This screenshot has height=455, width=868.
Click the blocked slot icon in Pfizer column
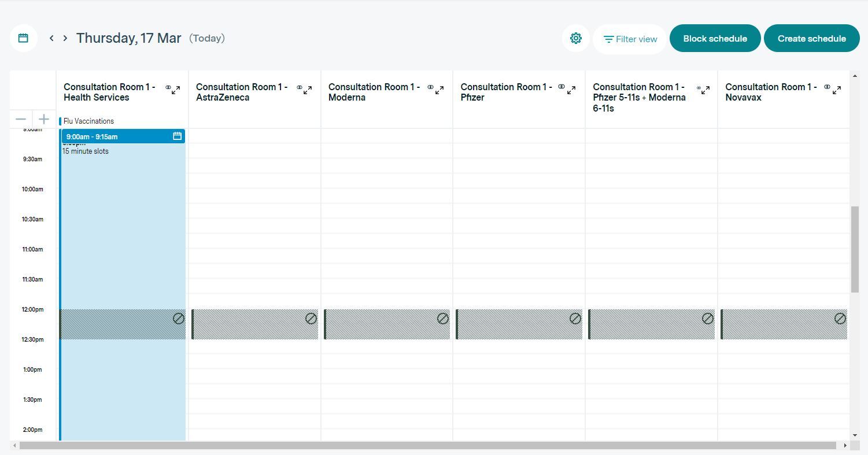tap(575, 319)
